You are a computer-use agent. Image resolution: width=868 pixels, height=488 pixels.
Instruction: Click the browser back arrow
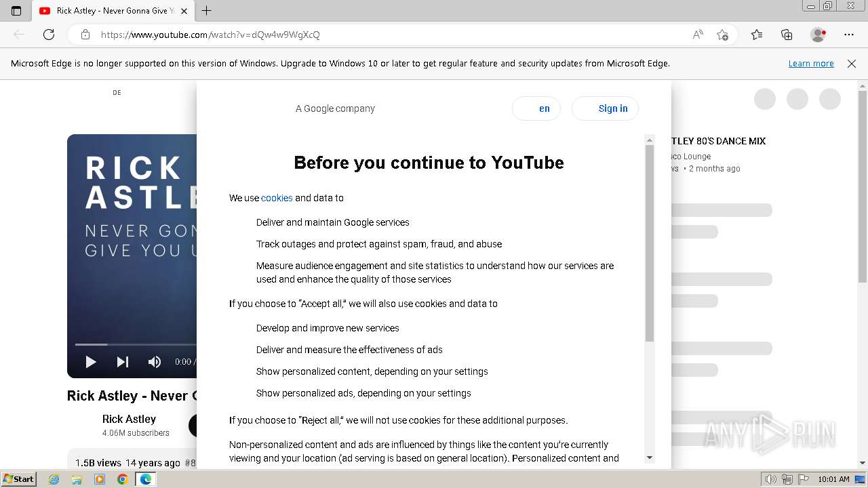(x=19, y=35)
